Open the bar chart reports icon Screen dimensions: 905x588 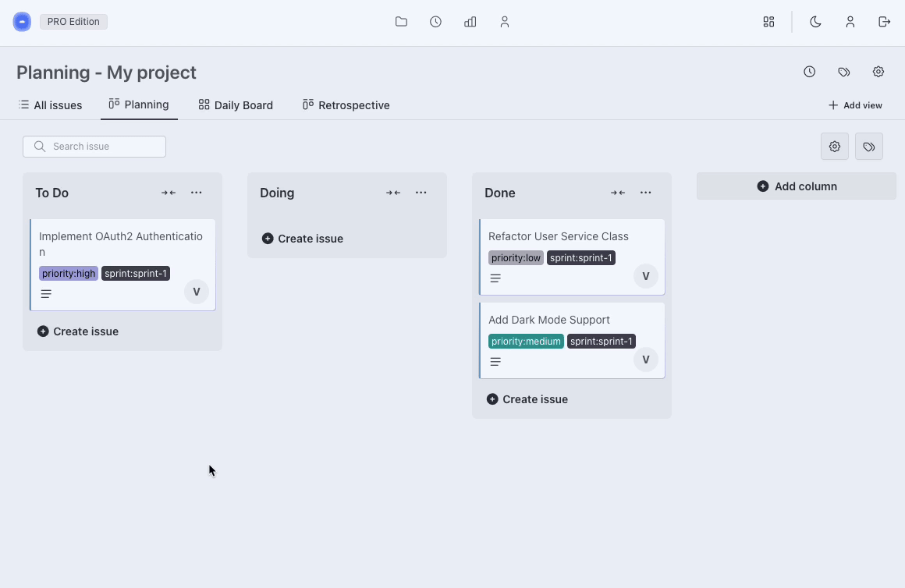coord(470,22)
